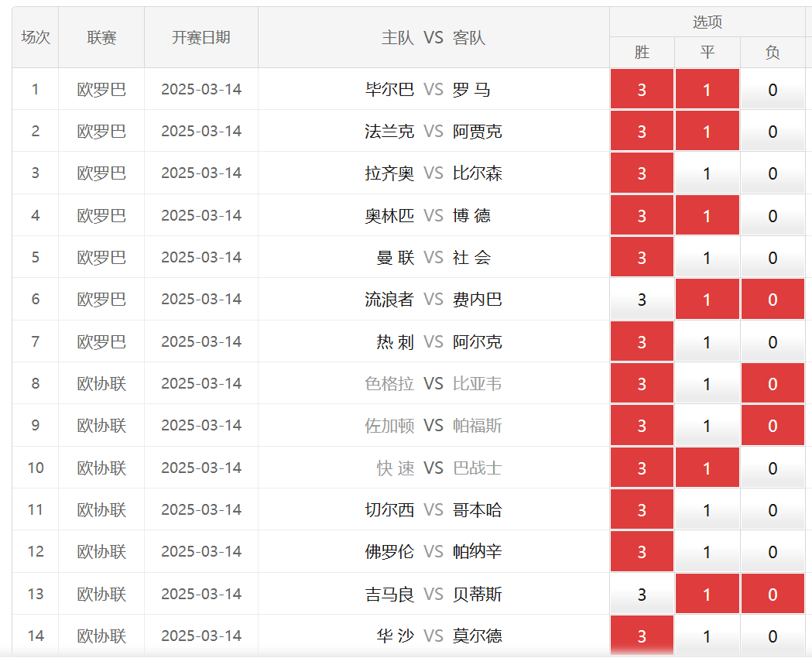Select 负 (0) for 曼联 vs 社会
The image size is (812, 665).
[x=773, y=257]
